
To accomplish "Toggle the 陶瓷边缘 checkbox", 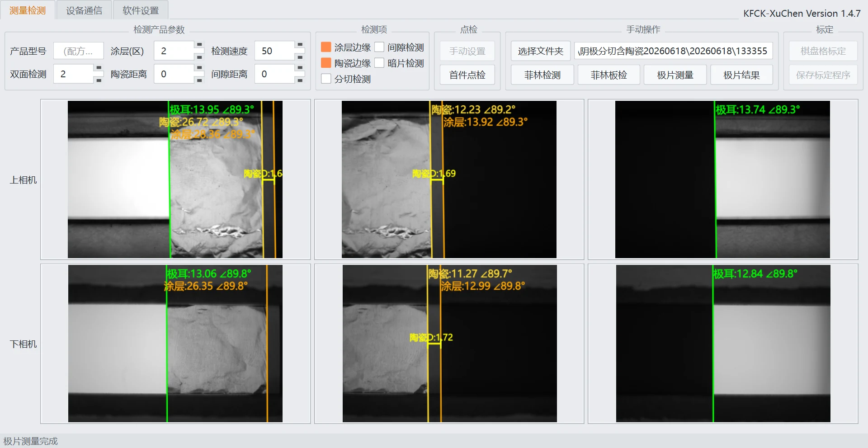I will pos(326,63).
